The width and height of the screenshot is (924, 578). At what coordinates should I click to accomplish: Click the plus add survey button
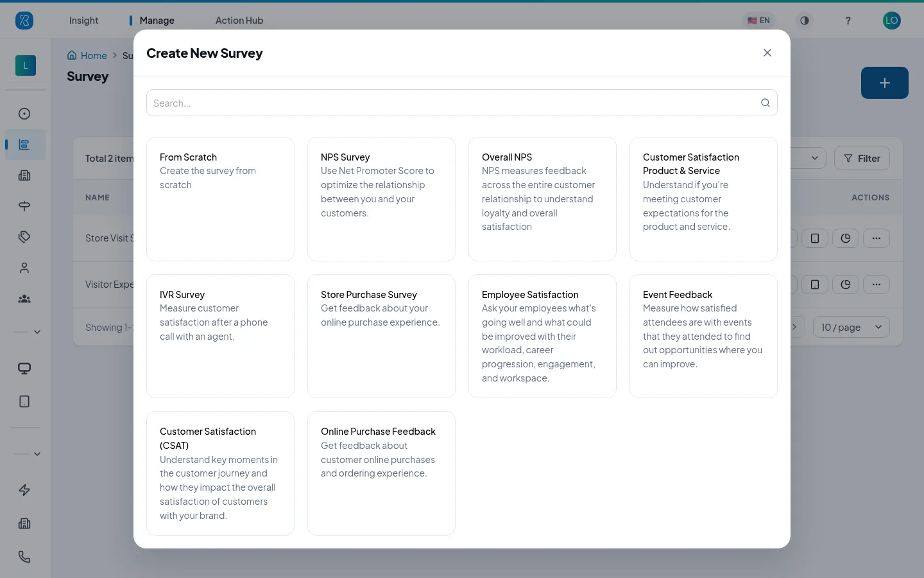pos(884,83)
